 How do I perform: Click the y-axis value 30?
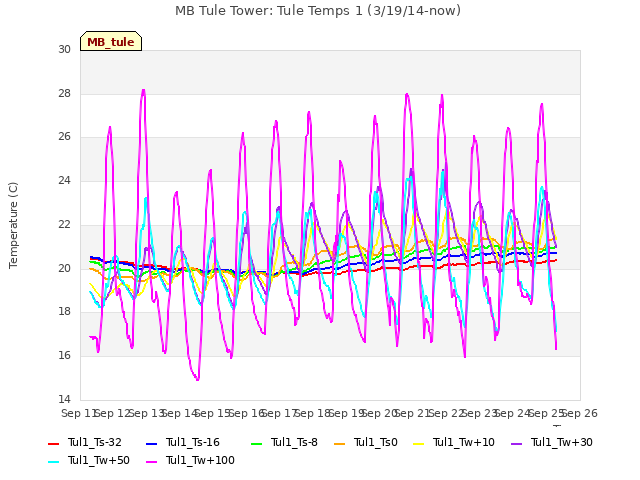pyautogui.click(x=64, y=49)
